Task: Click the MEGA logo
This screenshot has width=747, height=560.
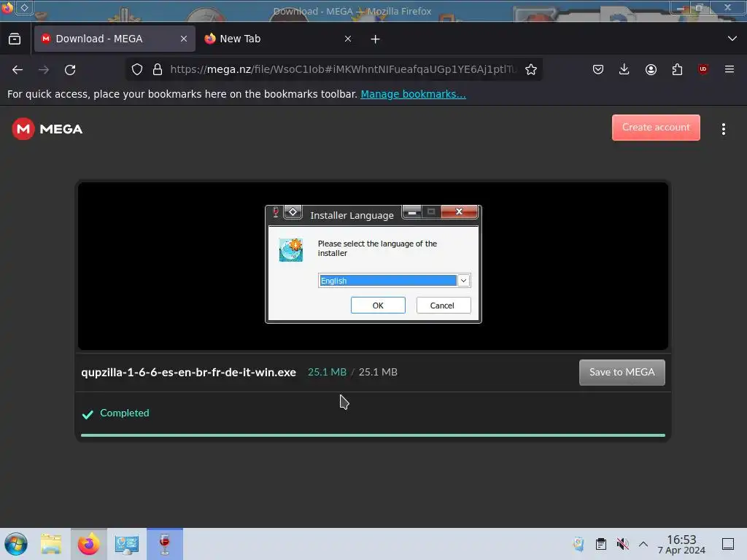Action: (x=47, y=128)
